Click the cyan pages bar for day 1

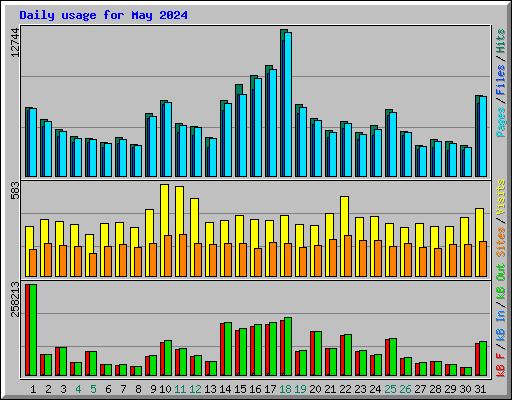[x=33, y=142]
